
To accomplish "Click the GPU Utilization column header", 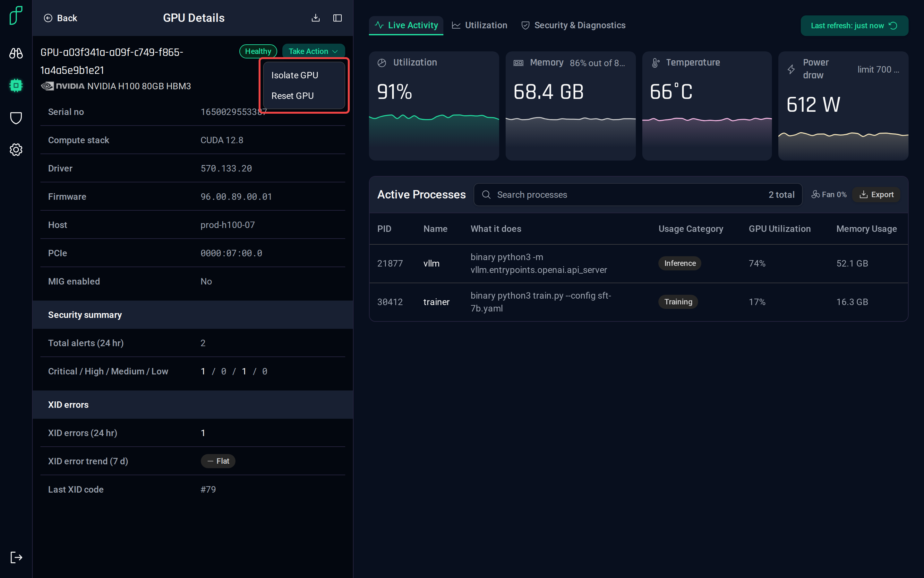I will click(x=779, y=229).
